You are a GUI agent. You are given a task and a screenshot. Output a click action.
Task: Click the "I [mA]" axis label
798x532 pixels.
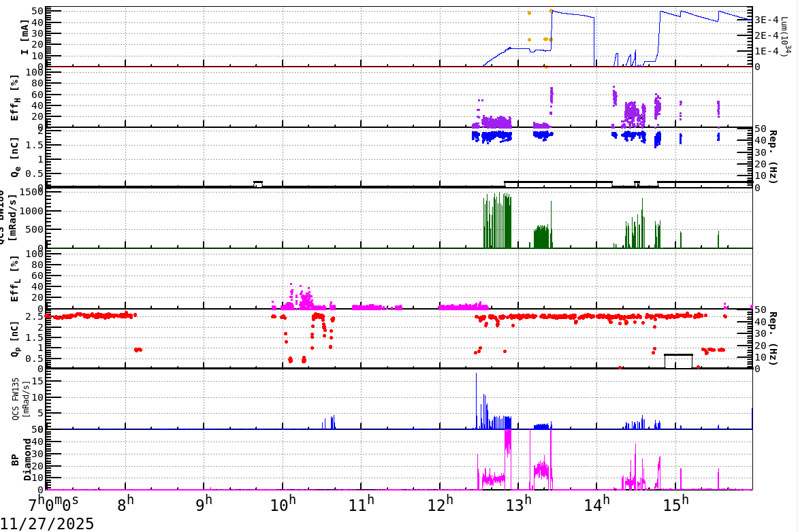(x=23, y=37)
